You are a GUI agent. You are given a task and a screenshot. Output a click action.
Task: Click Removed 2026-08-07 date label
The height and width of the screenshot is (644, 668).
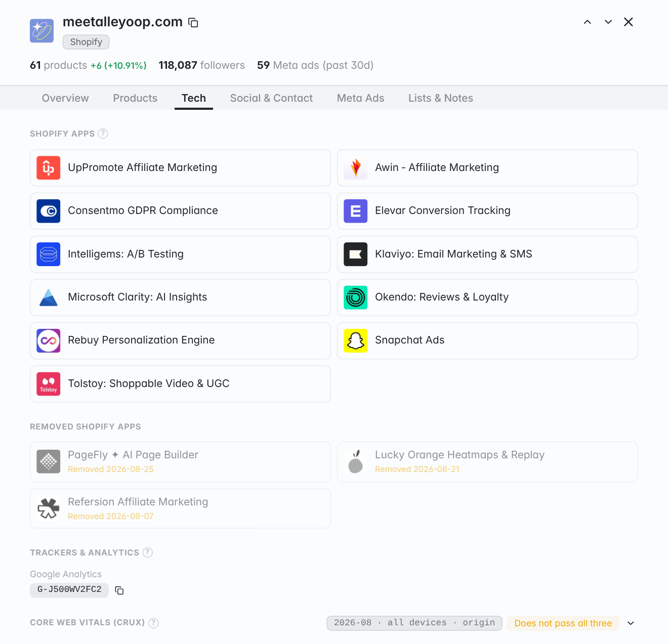tap(111, 517)
